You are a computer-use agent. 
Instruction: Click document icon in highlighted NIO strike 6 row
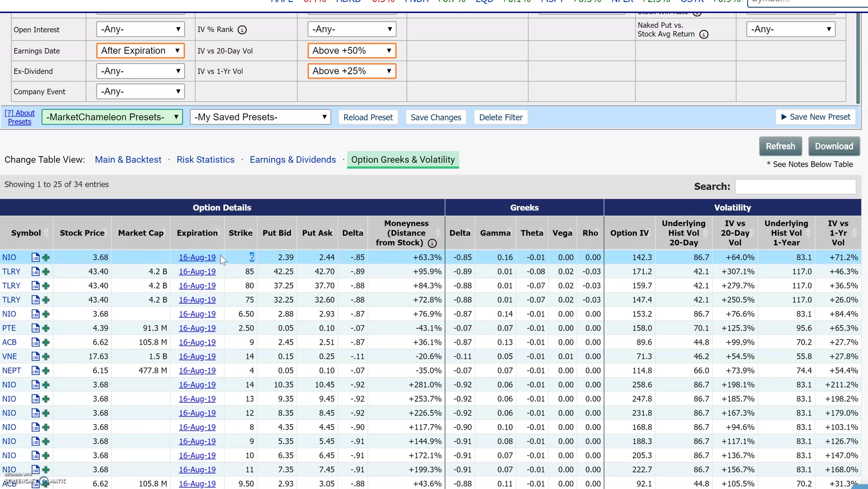(35, 258)
